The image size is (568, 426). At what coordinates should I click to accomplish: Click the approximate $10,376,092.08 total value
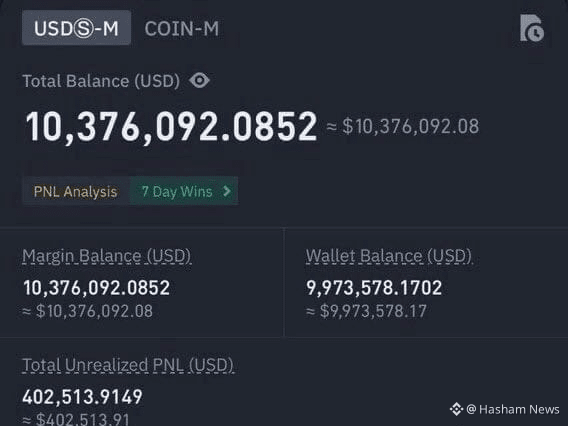(403, 126)
